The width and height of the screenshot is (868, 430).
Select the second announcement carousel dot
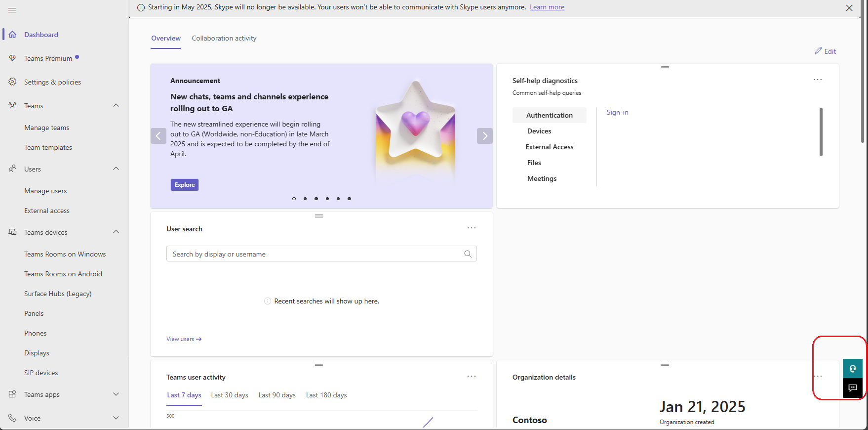pyautogui.click(x=305, y=199)
